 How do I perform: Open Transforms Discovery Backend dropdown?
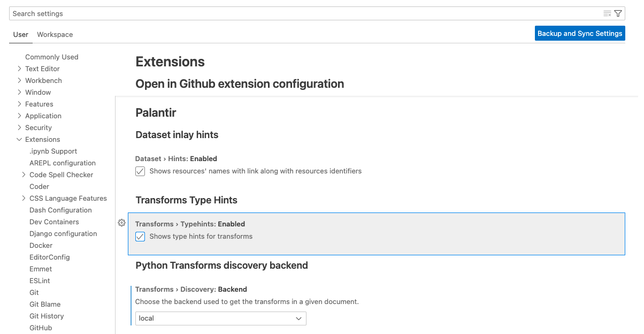point(221,318)
